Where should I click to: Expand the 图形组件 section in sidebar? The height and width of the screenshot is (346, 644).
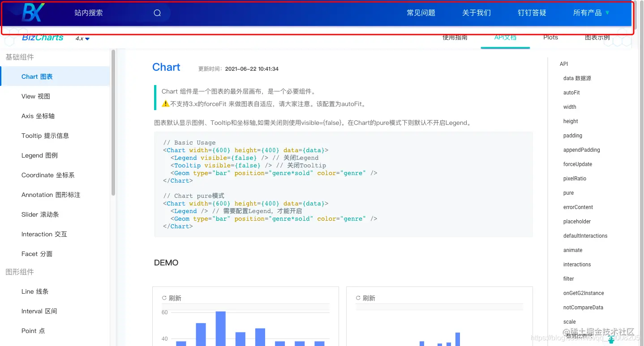click(20, 272)
